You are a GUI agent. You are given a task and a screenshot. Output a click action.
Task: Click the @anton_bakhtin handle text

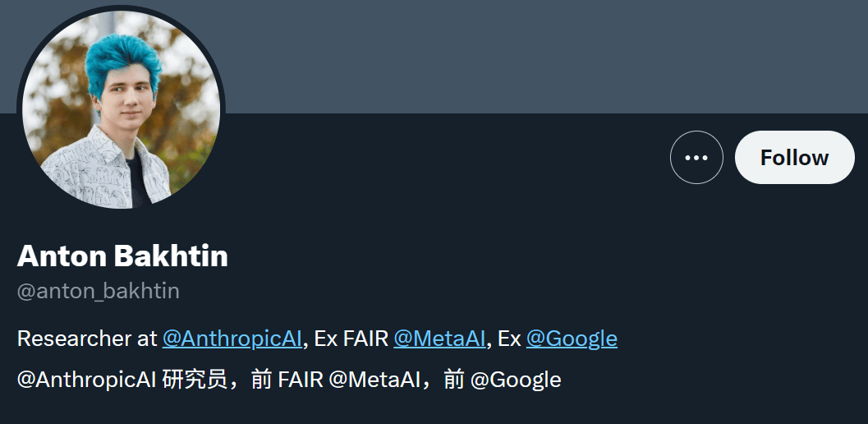(98, 291)
